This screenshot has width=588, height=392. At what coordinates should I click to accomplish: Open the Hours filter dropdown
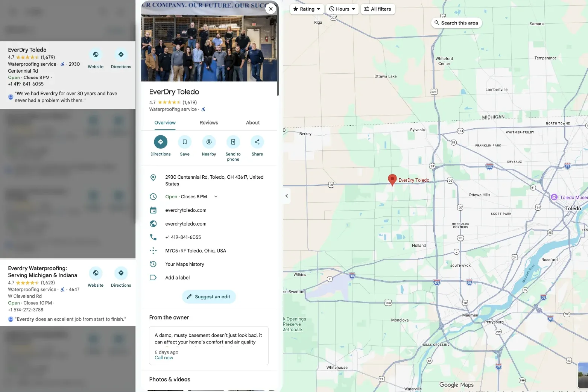point(342,9)
